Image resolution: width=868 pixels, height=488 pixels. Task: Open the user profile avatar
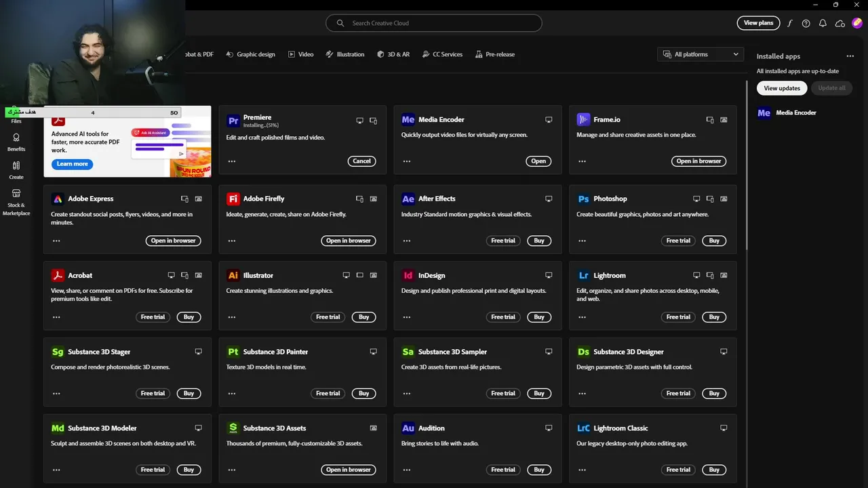coord(856,23)
